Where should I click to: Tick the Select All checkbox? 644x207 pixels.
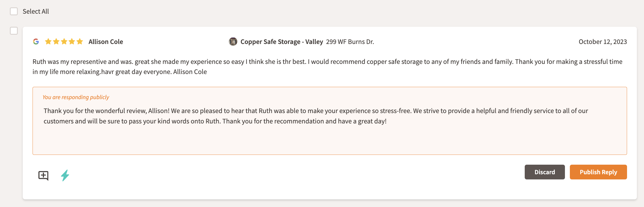(14, 11)
